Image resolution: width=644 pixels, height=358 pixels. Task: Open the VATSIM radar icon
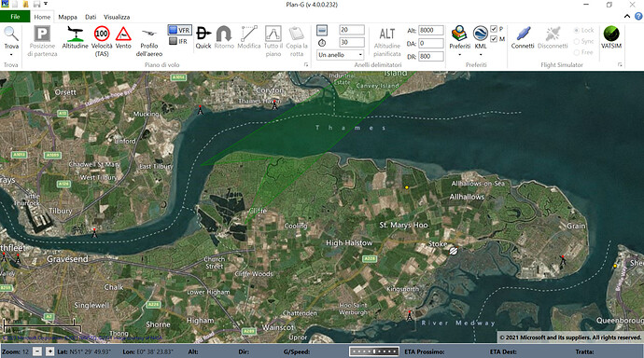[x=611, y=37]
